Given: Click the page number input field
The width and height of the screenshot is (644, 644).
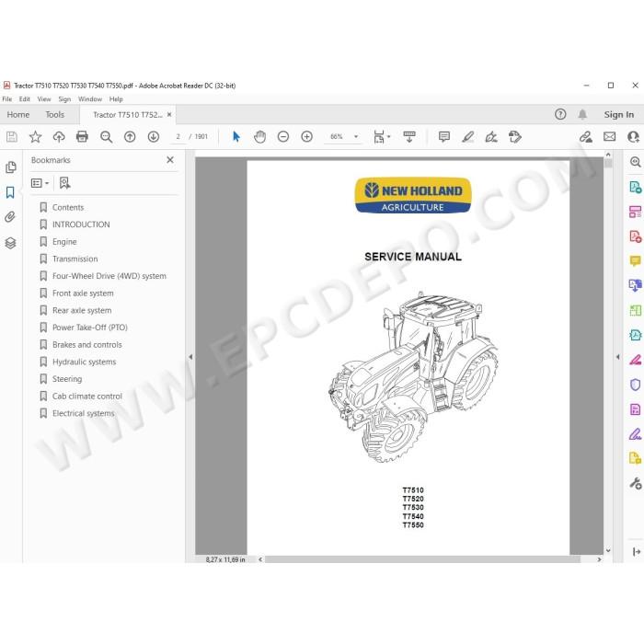Looking at the screenshot, I should coord(178,137).
